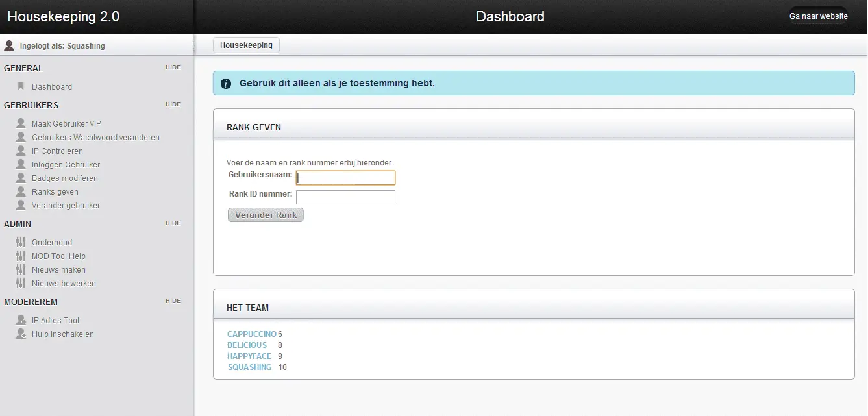This screenshot has height=416, width=868.
Task: Open Nieuws bewerken page
Action: [64, 283]
